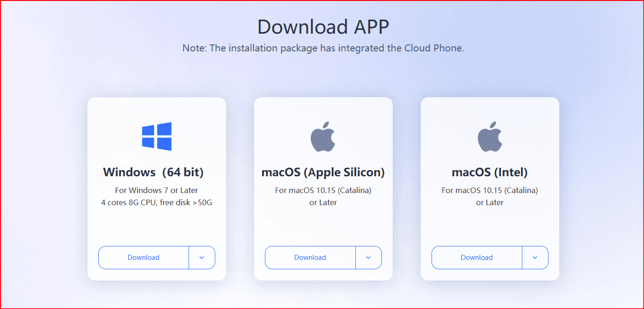Click "or Later" text on the macOS Intel card
Image resolution: width=644 pixels, height=309 pixels.
[490, 202]
